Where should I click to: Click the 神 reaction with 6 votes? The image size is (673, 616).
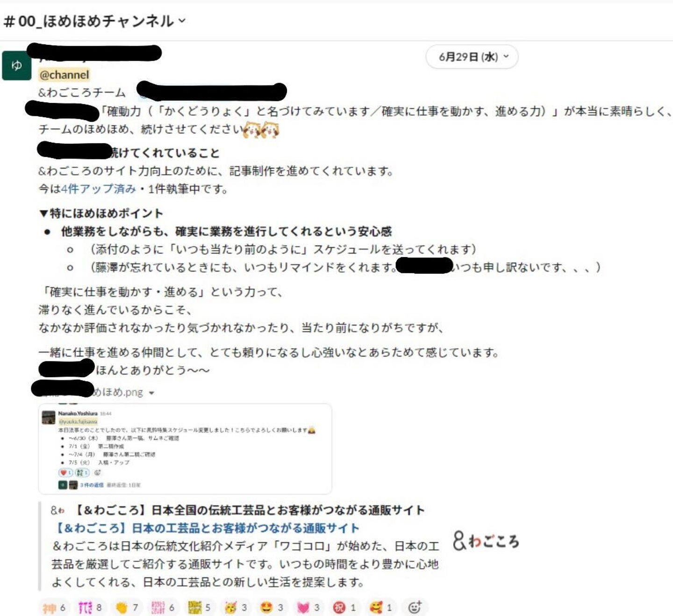tap(54, 607)
